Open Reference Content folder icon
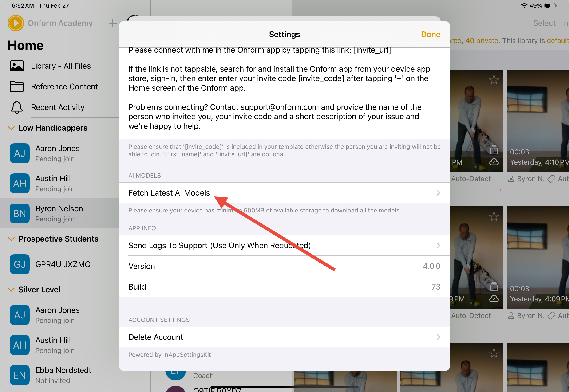 17,86
